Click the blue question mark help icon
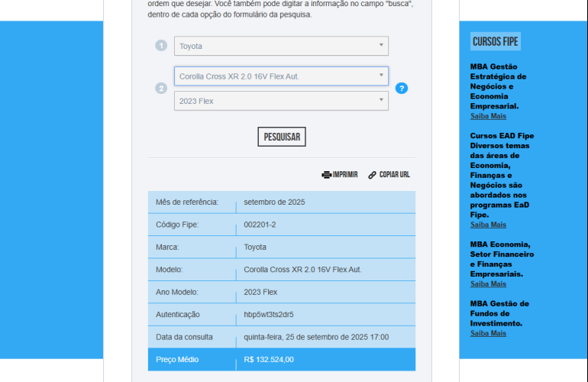The height and width of the screenshot is (382, 588). pyautogui.click(x=402, y=88)
